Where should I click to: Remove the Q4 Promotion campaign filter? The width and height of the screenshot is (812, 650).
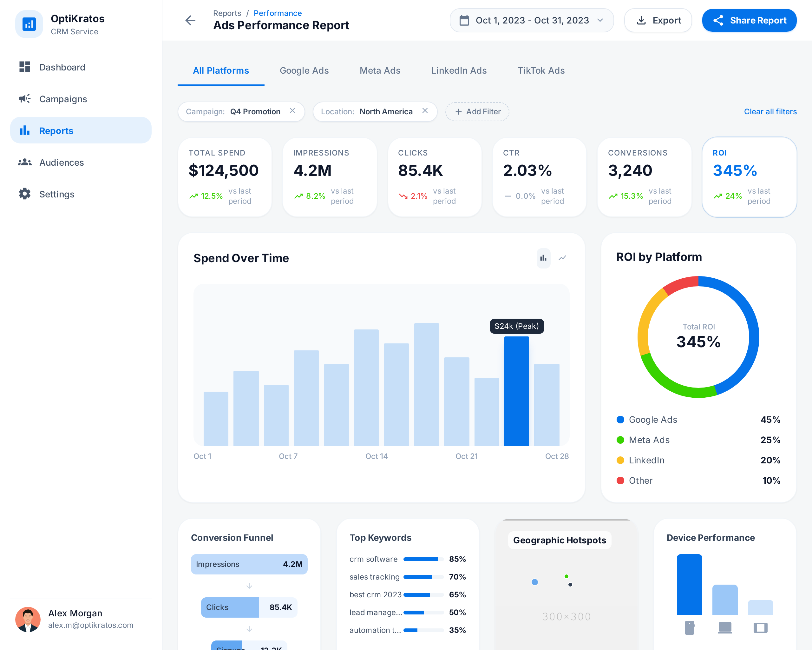point(293,111)
